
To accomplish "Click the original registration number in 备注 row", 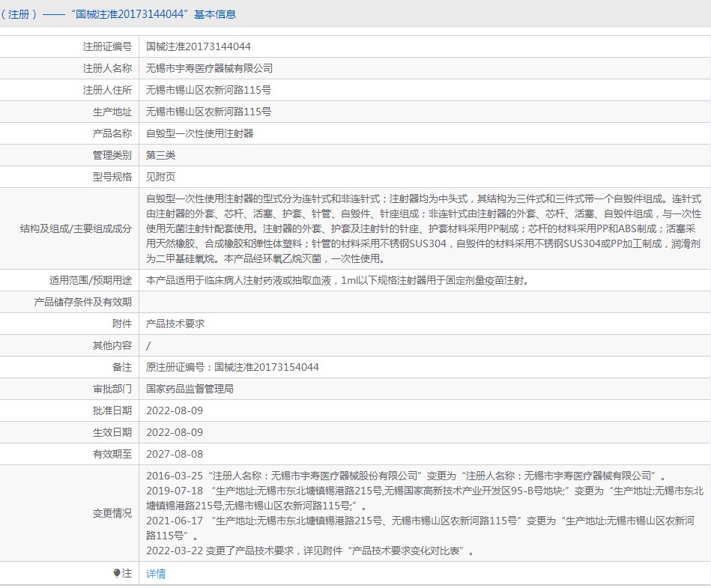I will pyautogui.click(x=232, y=367).
